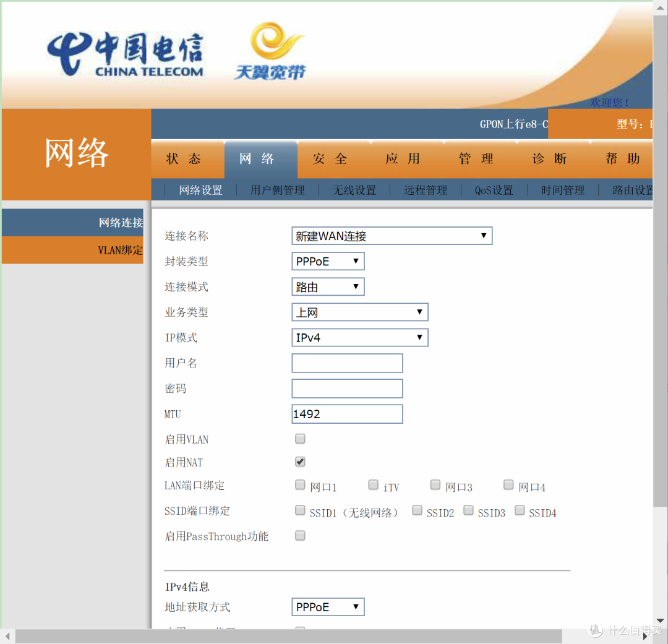Screen dimensions: 668x644
Task: Click the vertical scrollbar up arrow
Action: (661, 8)
